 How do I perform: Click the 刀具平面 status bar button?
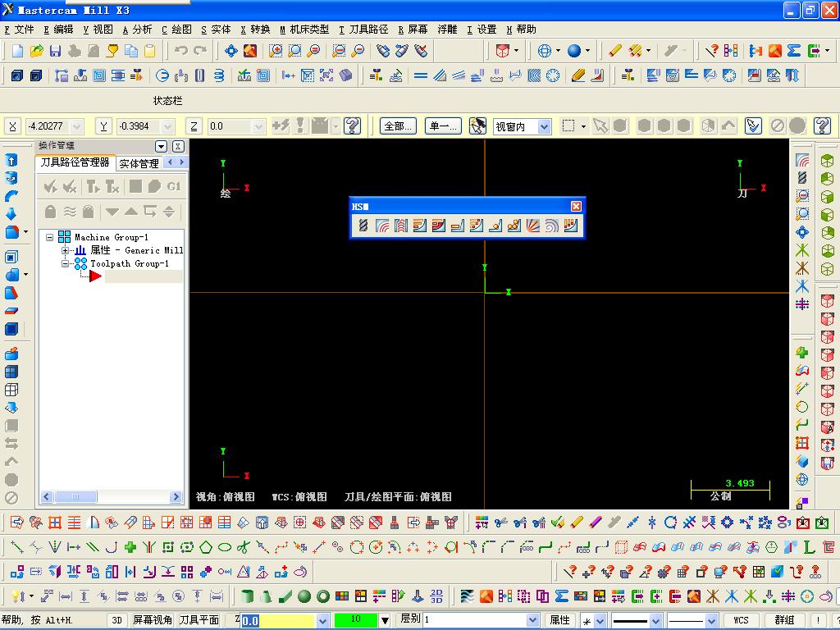(199, 620)
